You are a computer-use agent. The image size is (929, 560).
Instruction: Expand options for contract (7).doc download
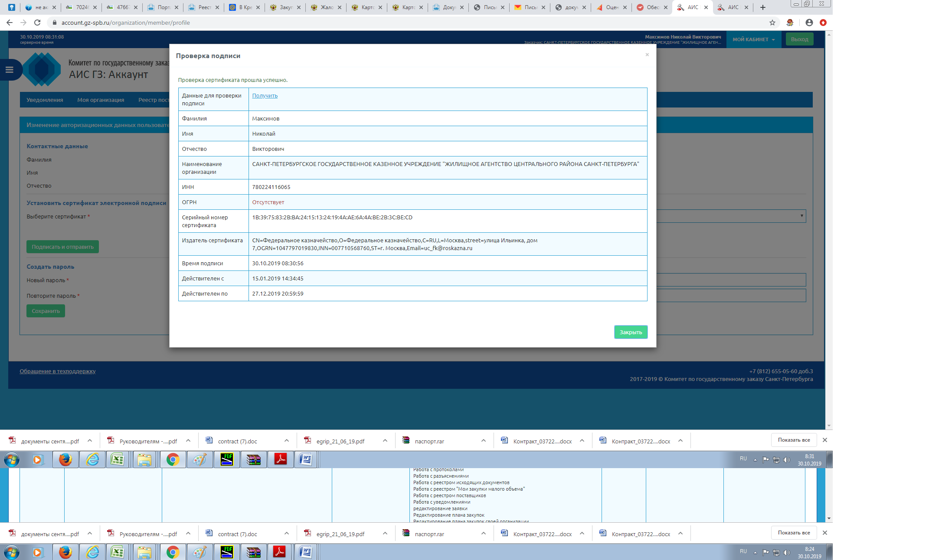(x=286, y=441)
